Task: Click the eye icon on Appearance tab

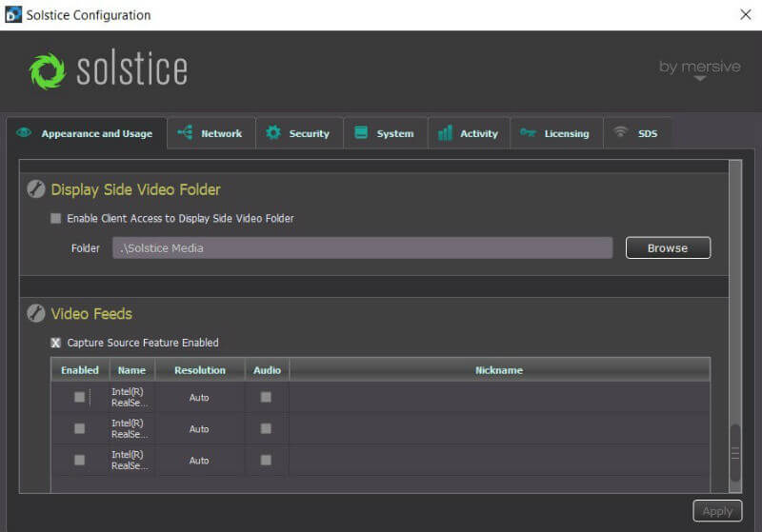Action: pyautogui.click(x=23, y=132)
